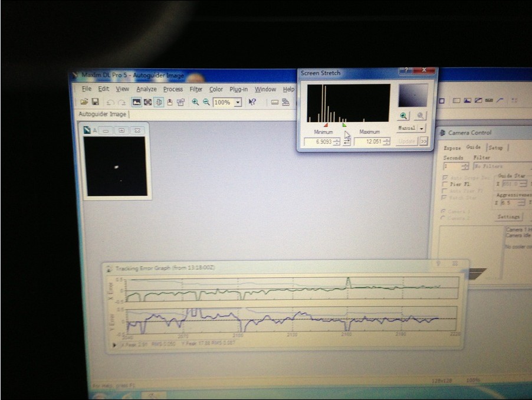Click the Settings button in Camera Control

pyautogui.click(x=508, y=217)
